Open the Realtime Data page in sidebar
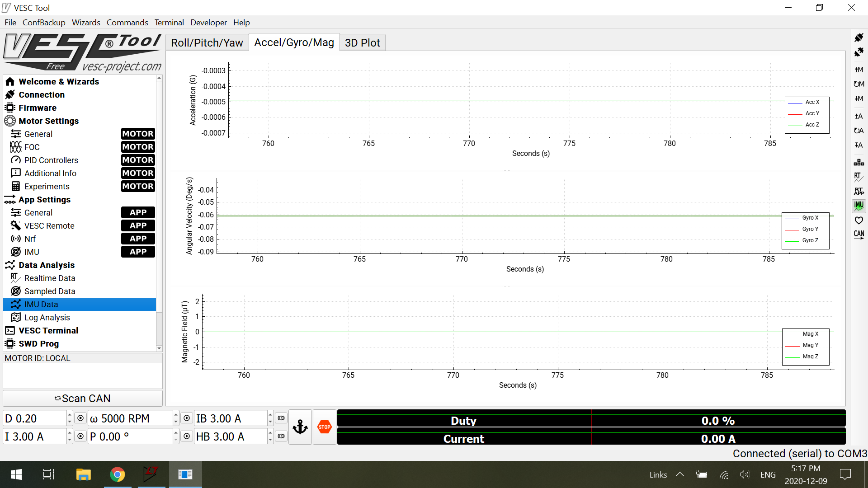The image size is (868, 488). [50, 278]
